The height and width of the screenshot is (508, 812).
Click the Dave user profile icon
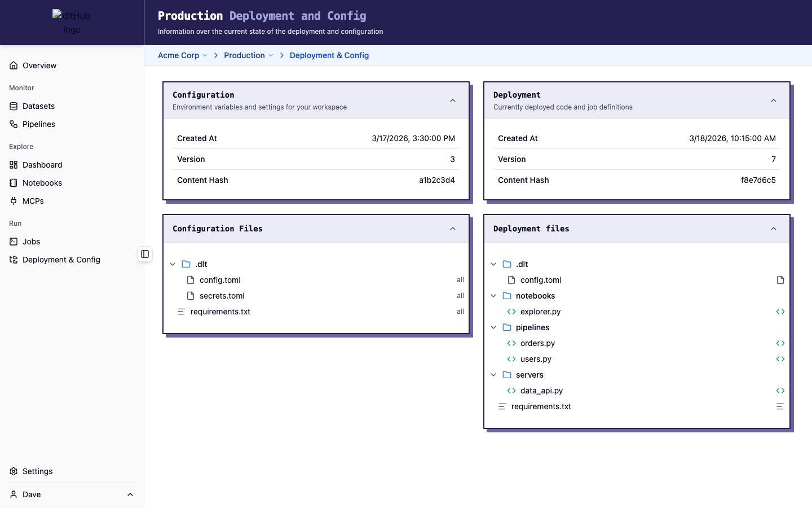(x=14, y=494)
